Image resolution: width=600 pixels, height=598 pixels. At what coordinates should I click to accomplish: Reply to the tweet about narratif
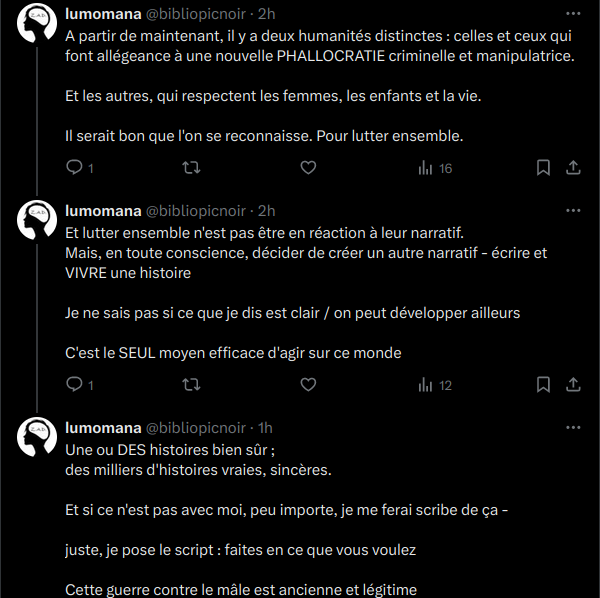74,385
